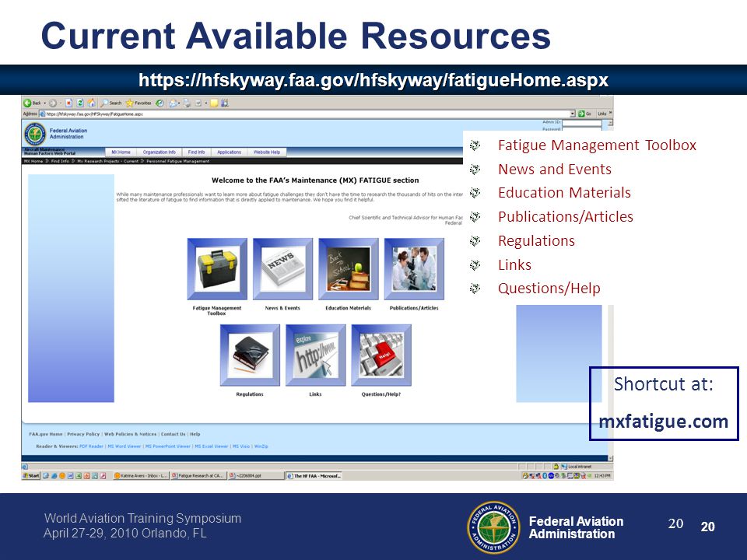This screenshot has height=560, width=747.
Task: Click the FAA seal logo in page header
Action: coord(35,134)
